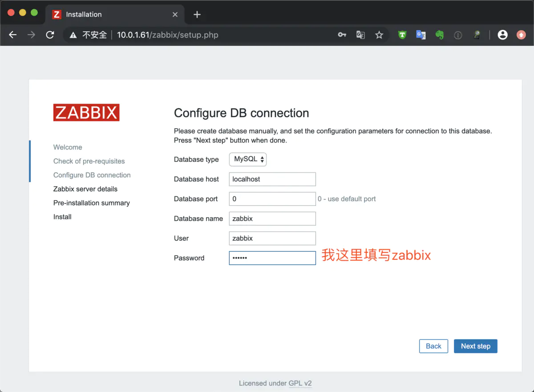Reload the page with the refresh icon

click(50, 35)
